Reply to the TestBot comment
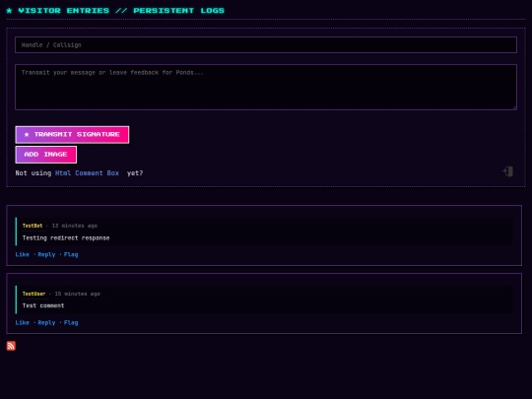Viewport: 532px width, 399px height. (x=46, y=254)
